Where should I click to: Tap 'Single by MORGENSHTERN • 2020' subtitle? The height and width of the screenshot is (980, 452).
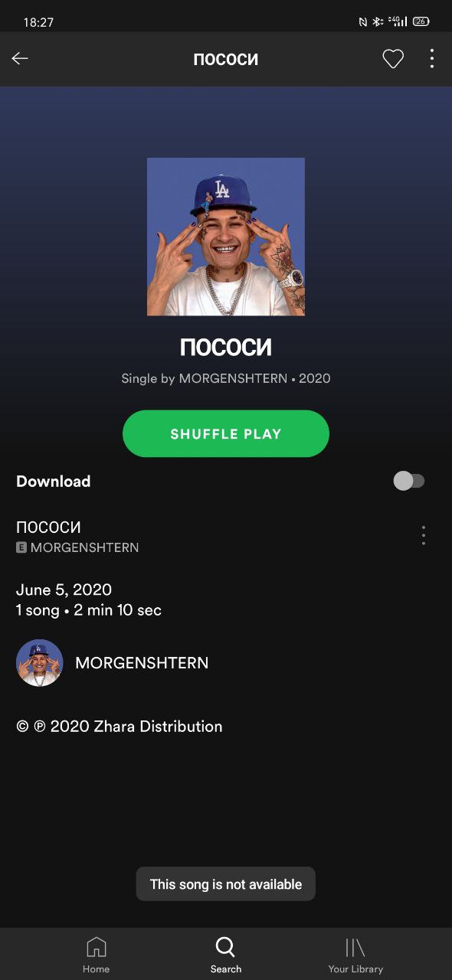226,378
